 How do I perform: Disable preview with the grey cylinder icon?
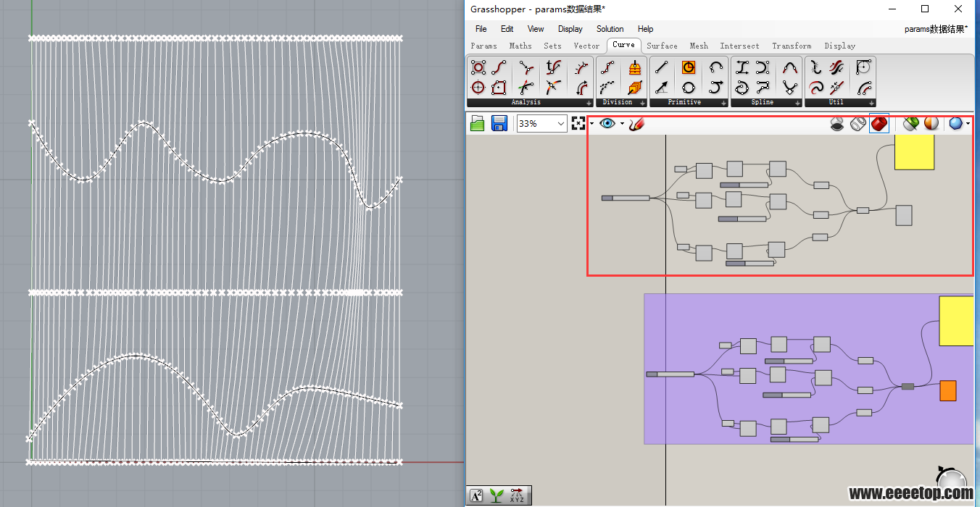coord(837,123)
